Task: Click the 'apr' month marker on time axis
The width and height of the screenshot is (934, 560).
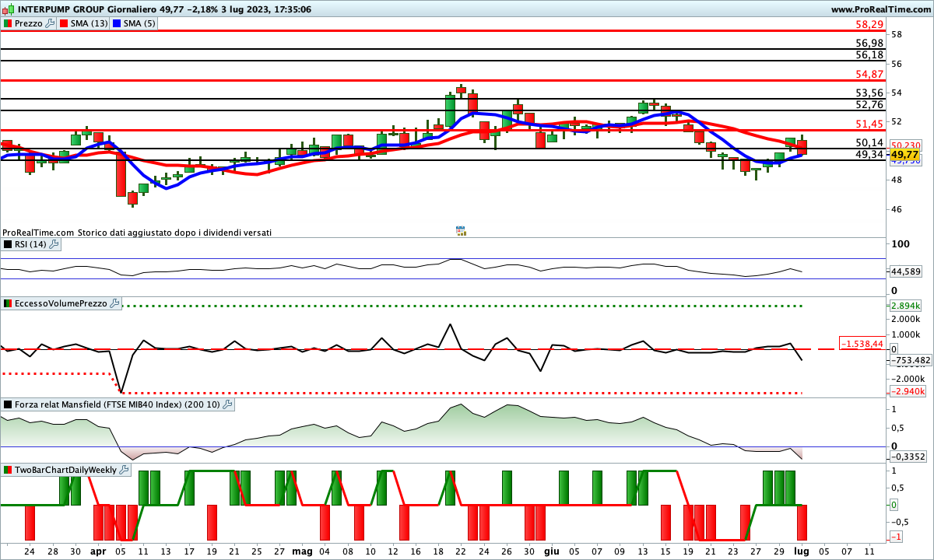Action: pyautogui.click(x=98, y=551)
